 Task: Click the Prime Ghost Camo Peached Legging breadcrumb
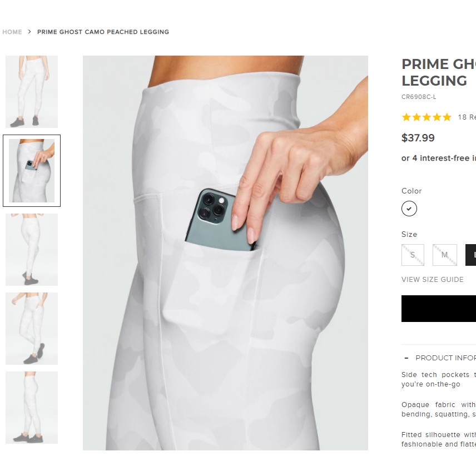click(103, 32)
